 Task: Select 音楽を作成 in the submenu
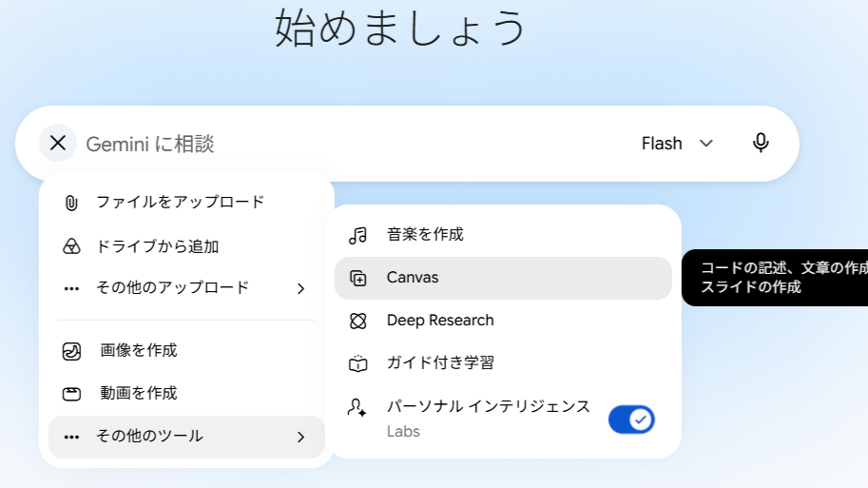pyautogui.click(x=503, y=235)
